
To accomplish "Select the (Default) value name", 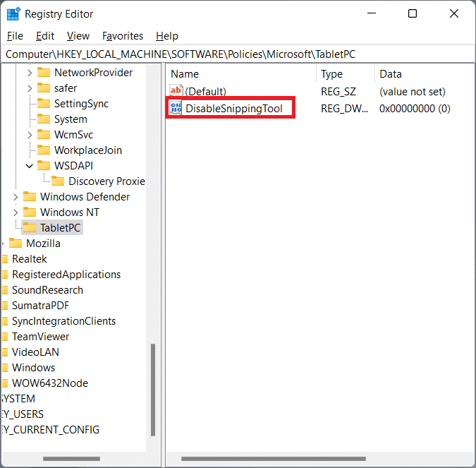I will (205, 92).
